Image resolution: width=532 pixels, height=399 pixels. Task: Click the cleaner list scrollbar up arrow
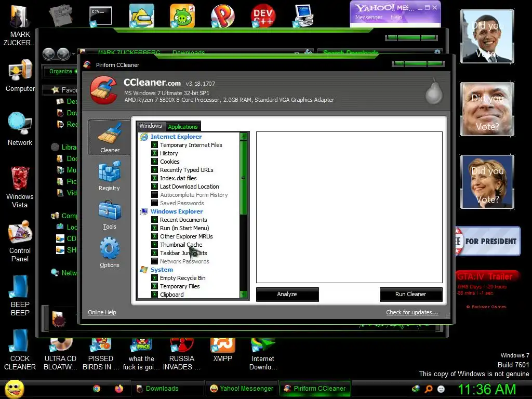point(243,137)
